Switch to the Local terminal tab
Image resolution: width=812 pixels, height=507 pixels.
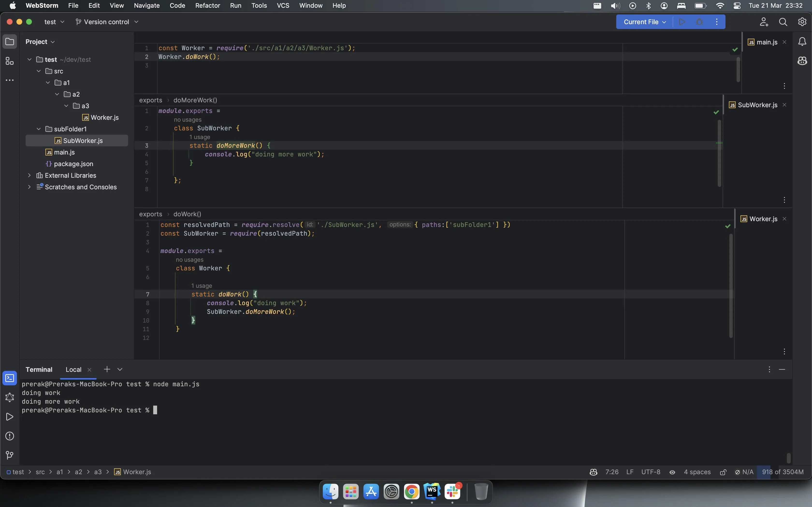[73, 370]
